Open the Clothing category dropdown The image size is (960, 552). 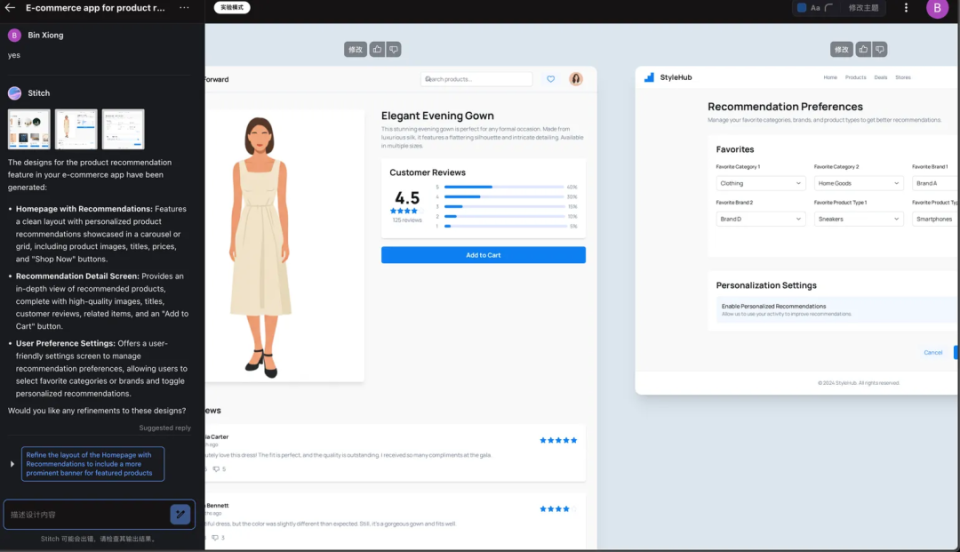(x=760, y=183)
